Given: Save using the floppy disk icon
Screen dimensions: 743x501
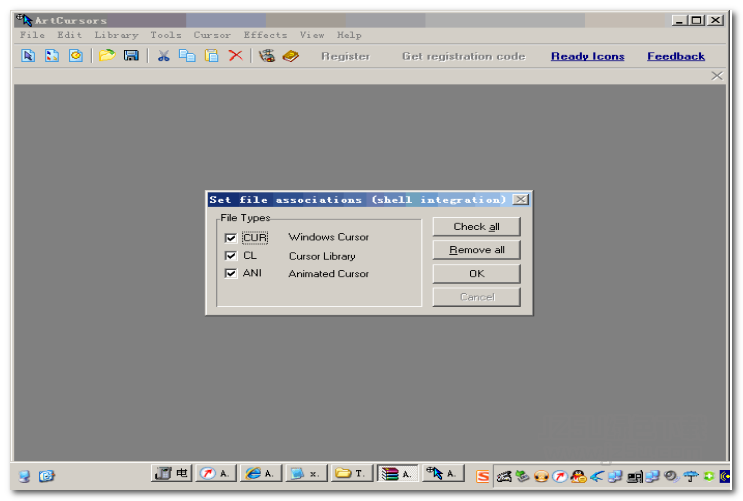Looking at the screenshot, I should coord(131,56).
